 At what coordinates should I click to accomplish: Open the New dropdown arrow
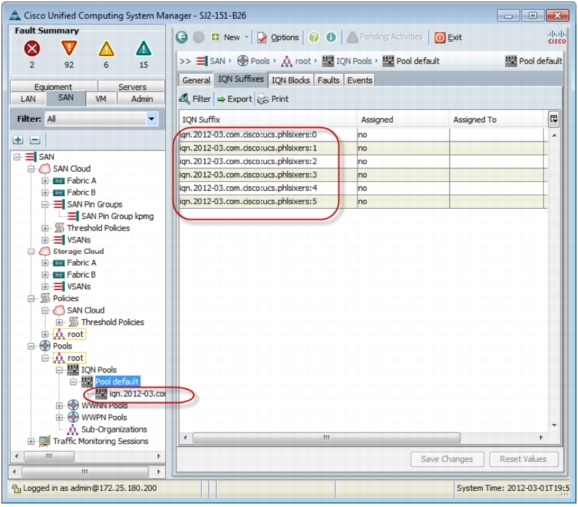247,37
